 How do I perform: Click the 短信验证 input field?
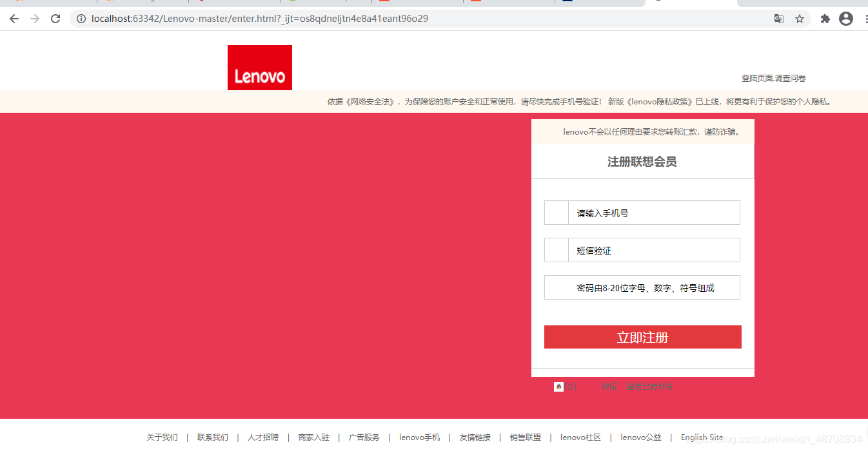coord(654,250)
